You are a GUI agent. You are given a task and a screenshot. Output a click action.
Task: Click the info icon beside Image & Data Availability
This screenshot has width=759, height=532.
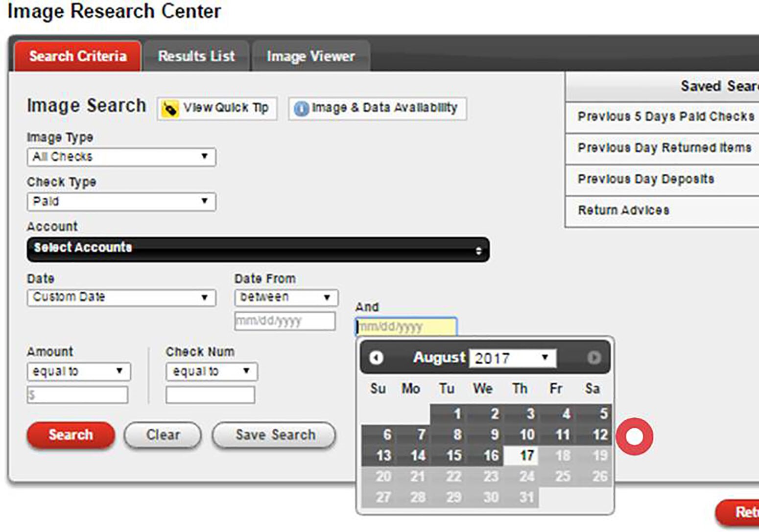(303, 108)
